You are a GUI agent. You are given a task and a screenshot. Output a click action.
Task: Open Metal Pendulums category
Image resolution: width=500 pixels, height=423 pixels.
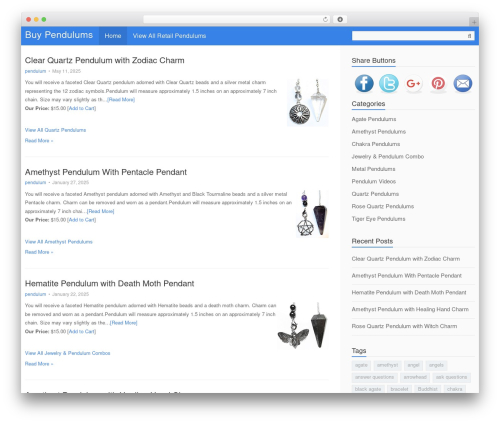tap(373, 169)
